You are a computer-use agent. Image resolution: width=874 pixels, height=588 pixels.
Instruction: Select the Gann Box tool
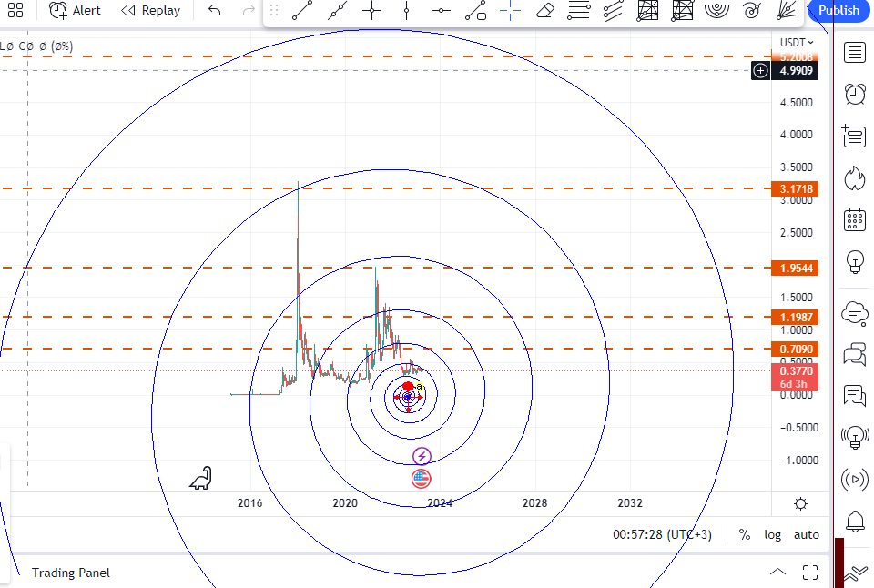[x=647, y=10]
